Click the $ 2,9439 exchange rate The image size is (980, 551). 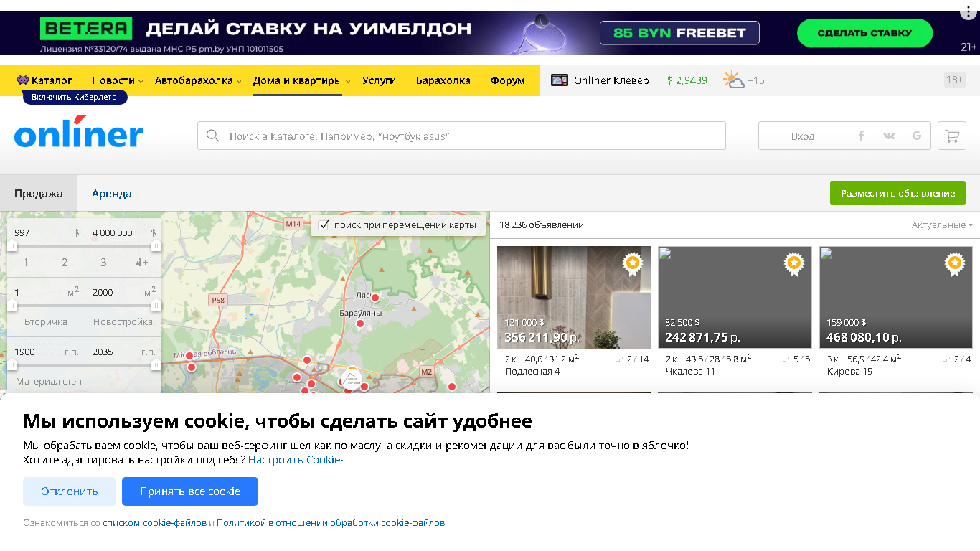click(x=687, y=80)
